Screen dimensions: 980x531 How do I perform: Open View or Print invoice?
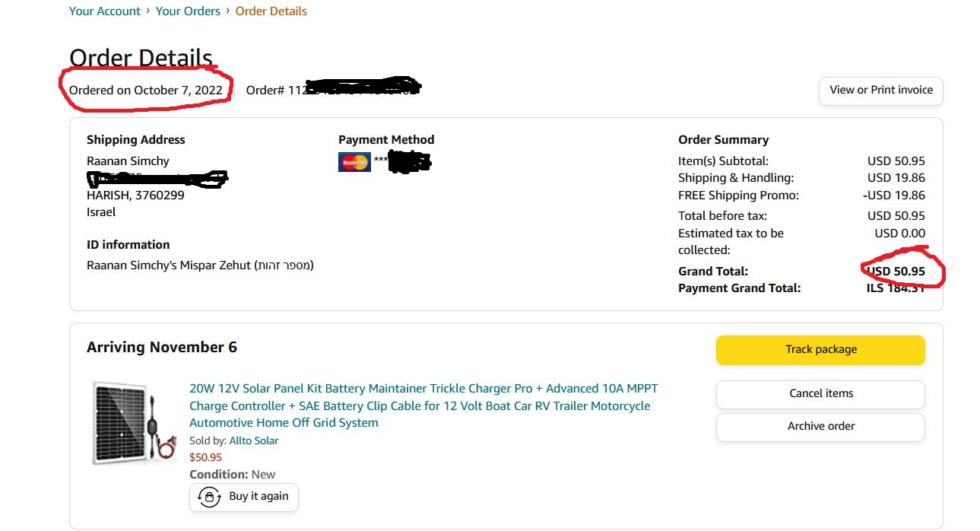pos(880,91)
